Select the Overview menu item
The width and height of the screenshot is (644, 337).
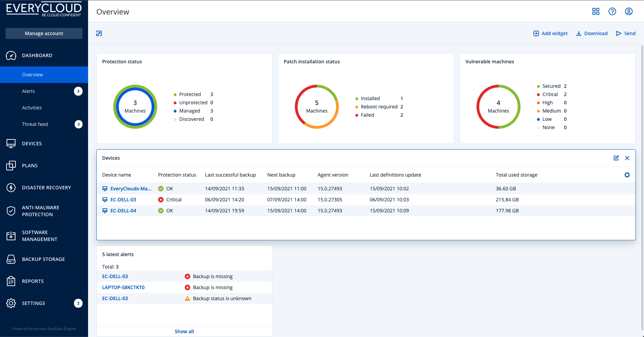[x=44, y=75]
